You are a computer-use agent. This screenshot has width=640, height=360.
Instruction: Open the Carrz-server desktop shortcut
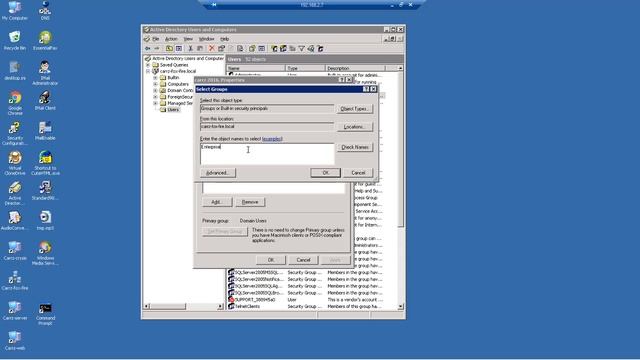click(x=15, y=311)
